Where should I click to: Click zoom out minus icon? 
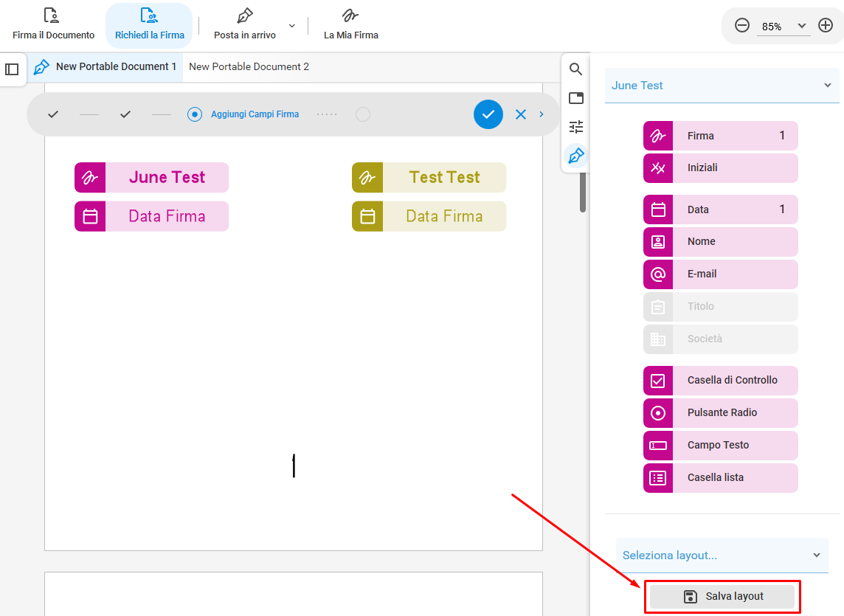click(x=741, y=25)
